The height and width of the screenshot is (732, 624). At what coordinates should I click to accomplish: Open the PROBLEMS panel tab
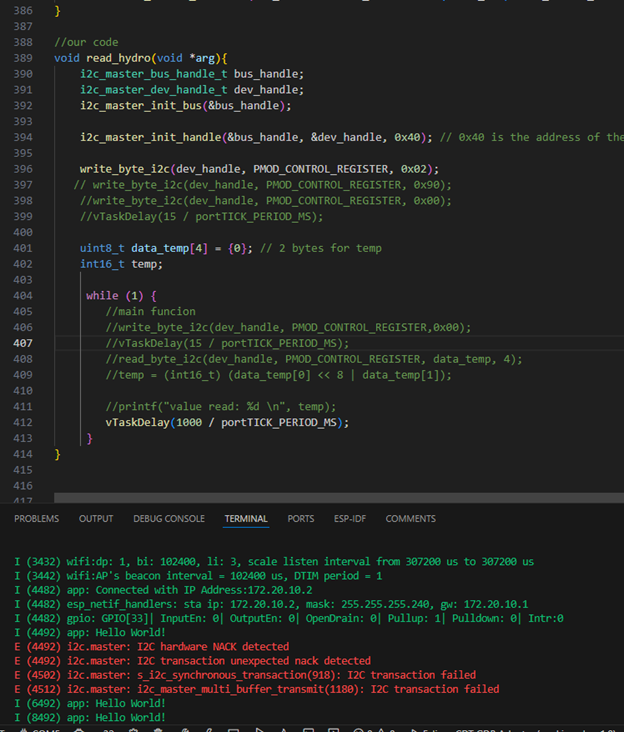[x=36, y=519]
